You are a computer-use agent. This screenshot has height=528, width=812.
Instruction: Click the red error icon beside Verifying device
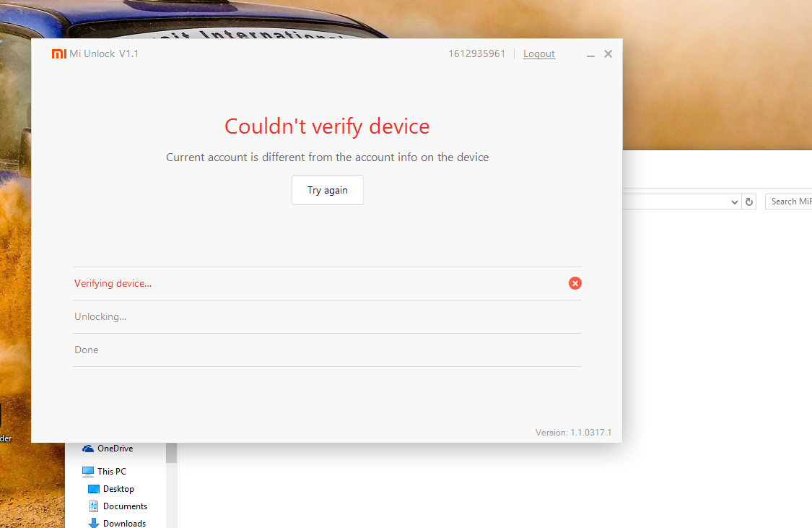(575, 283)
